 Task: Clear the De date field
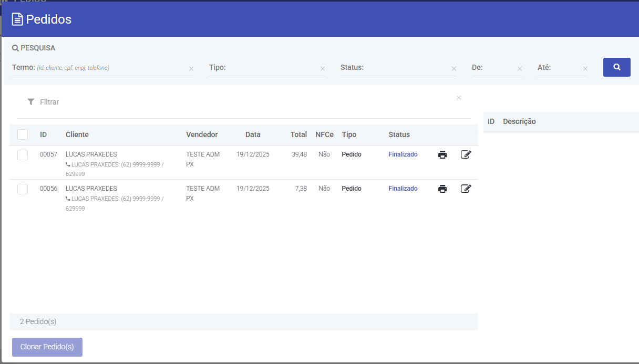520,69
